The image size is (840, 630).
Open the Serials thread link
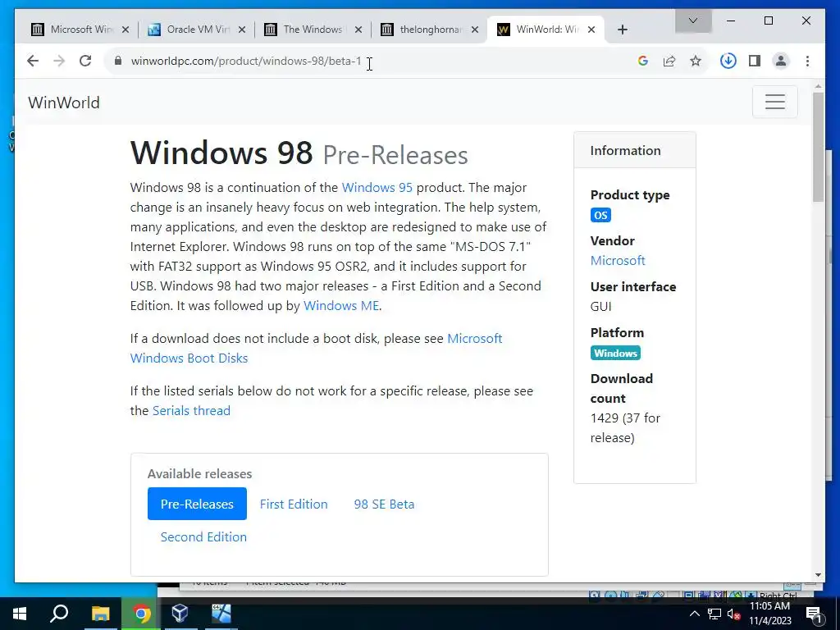191,410
